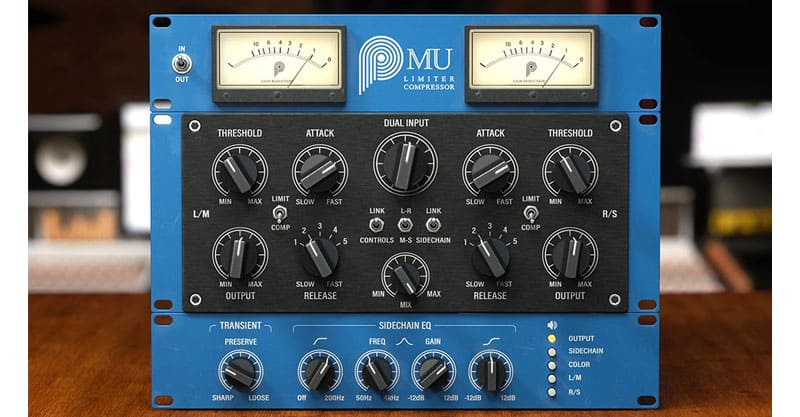800x417 pixels.
Task: Click the L/M Release selector knob
Action: 320,257
